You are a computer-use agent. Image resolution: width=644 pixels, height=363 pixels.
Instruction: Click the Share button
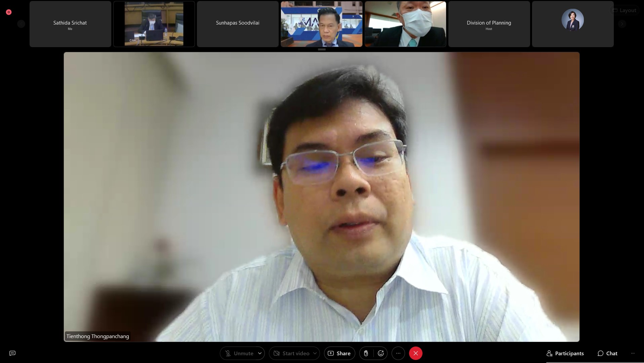pos(339,353)
